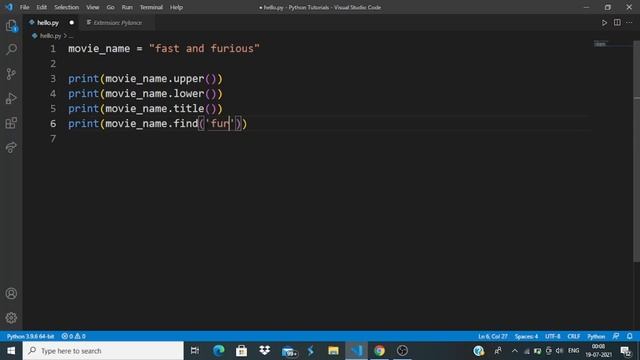Open errors and warnings count in status bar
Viewport: 640px width, 360px height.
(x=73, y=336)
